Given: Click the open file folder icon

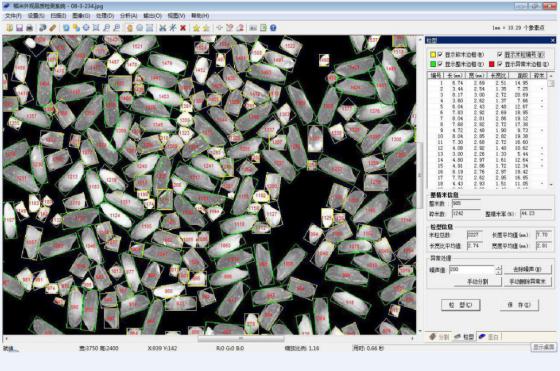Looking at the screenshot, I should click(10, 28).
